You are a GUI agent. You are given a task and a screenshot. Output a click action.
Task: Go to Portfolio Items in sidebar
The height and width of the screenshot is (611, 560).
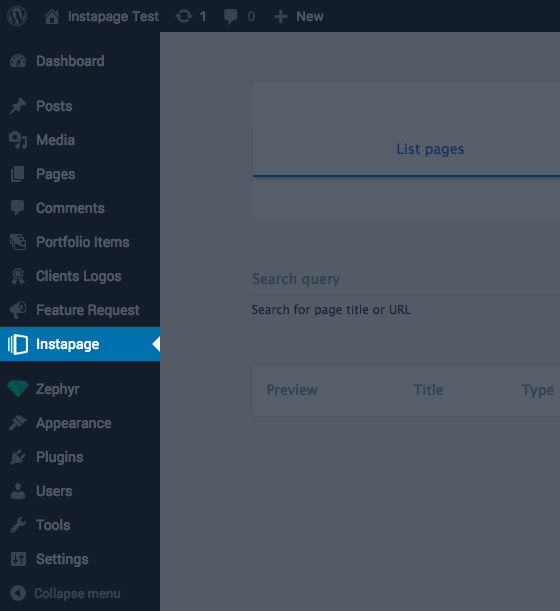pyautogui.click(x=80, y=242)
